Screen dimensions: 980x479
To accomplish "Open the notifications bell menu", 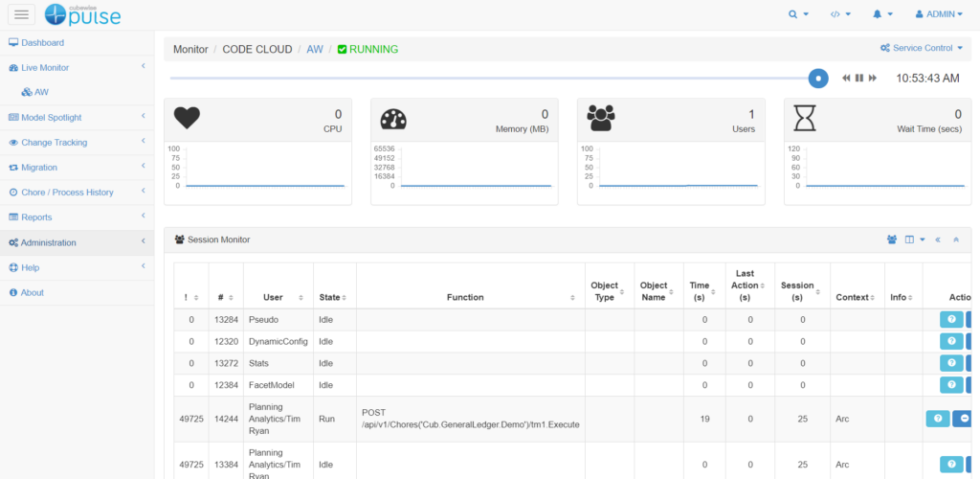I will click(x=882, y=14).
